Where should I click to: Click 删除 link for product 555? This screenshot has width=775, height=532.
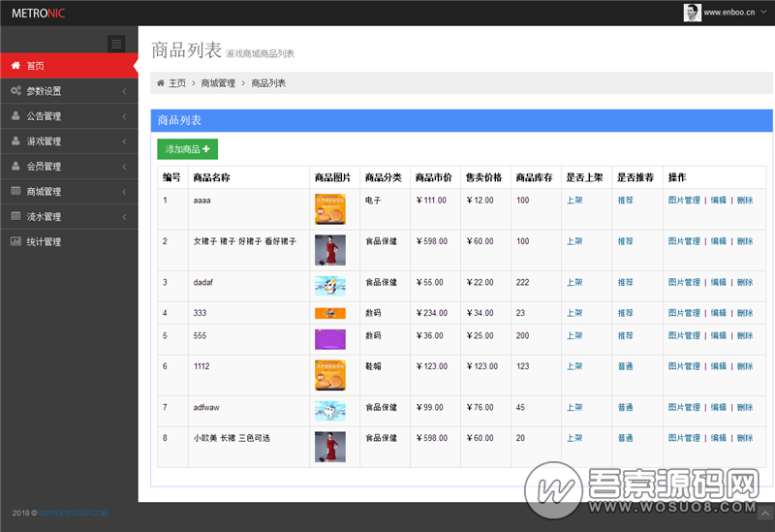pyautogui.click(x=744, y=335)
